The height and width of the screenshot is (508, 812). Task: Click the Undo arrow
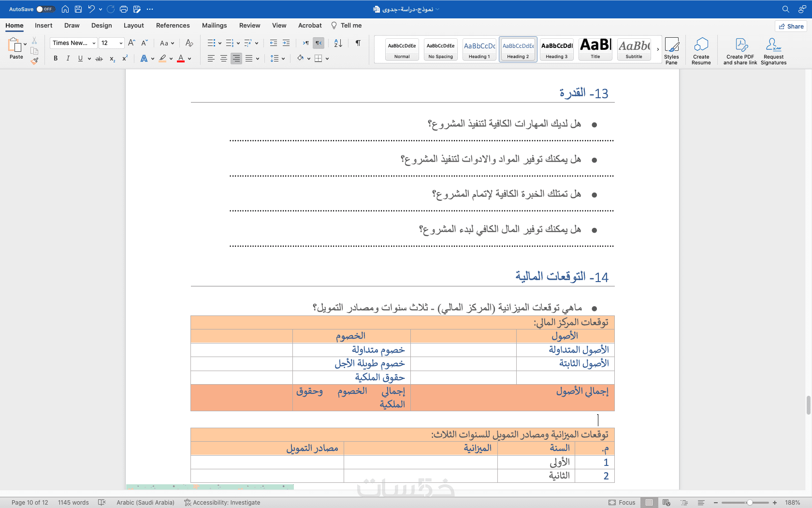(x=91, y=9)
